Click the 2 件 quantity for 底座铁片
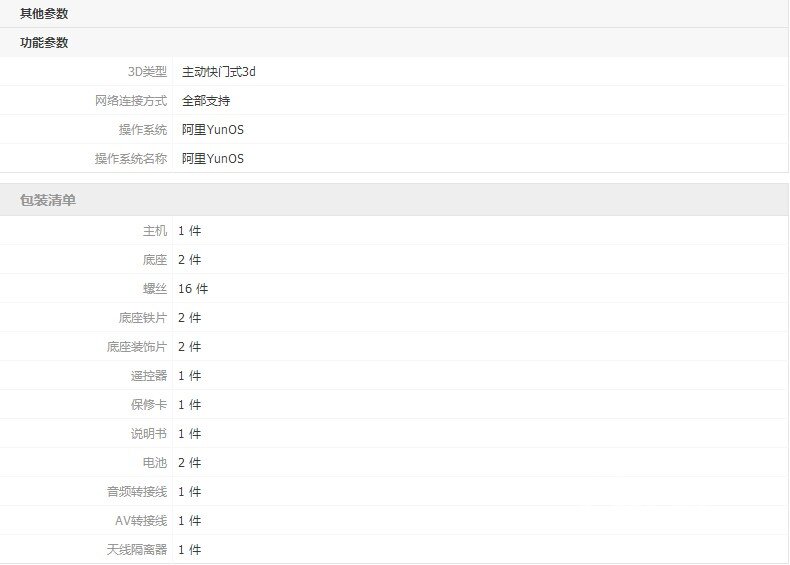The height and width of the screenshot is (565, 790). coord(189,318)
